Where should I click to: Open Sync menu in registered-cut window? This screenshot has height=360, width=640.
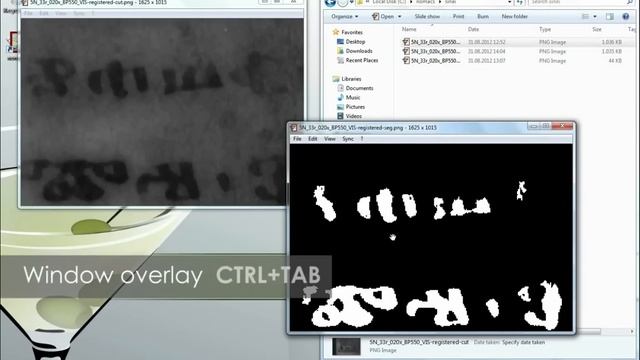click(79, 13)
